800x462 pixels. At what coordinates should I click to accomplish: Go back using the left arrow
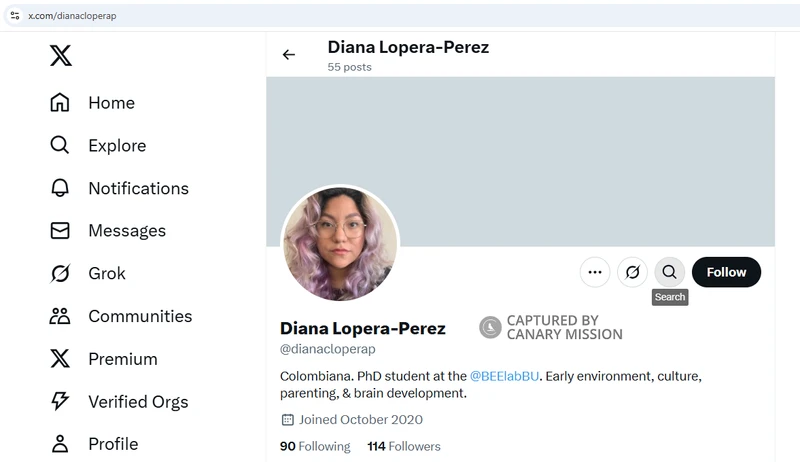(289, 55)
